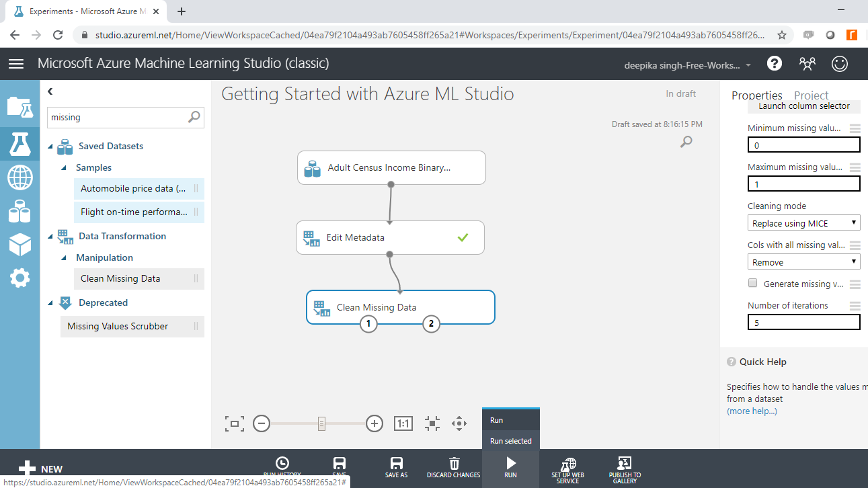Select Flight on-time performance dataset item
Viewport: 868px width, 488px height.
click(x=139, y=212)
